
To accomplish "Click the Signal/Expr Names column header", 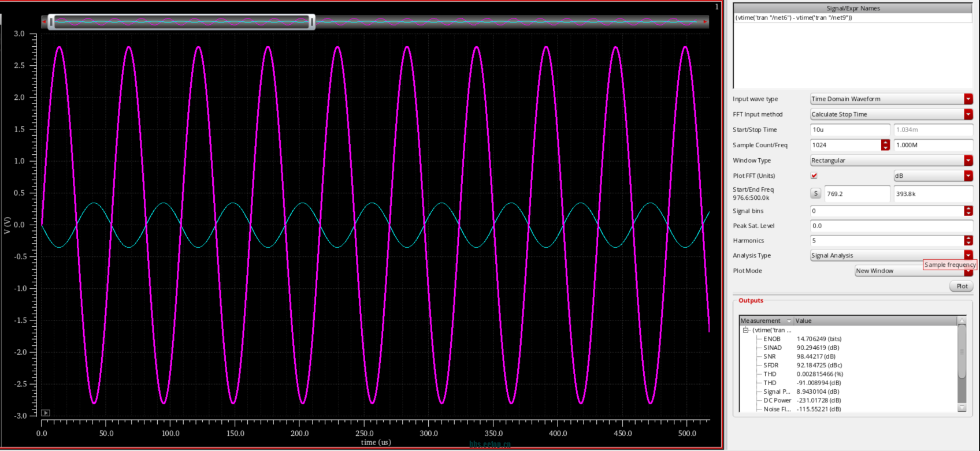I will [x=853, y=8].
